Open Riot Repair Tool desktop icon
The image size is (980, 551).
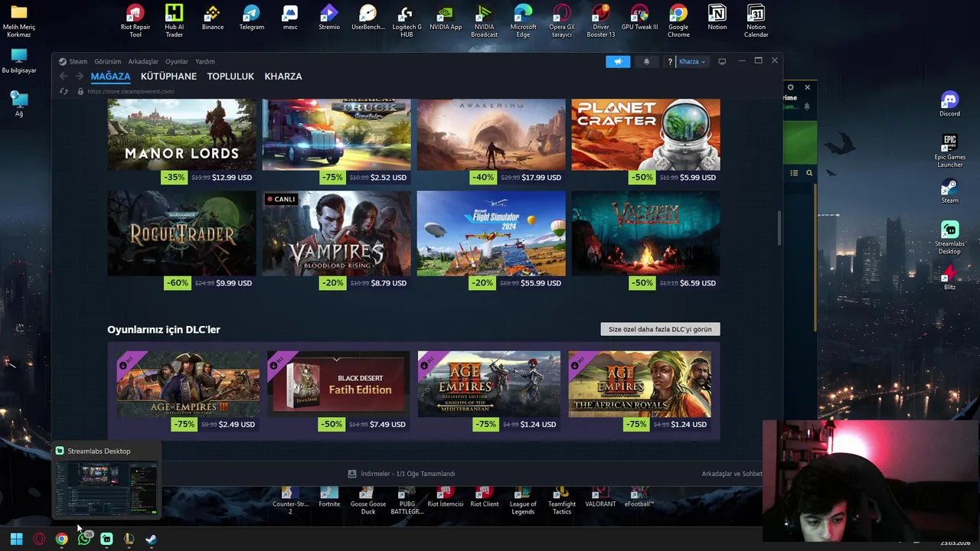(136, 21)
